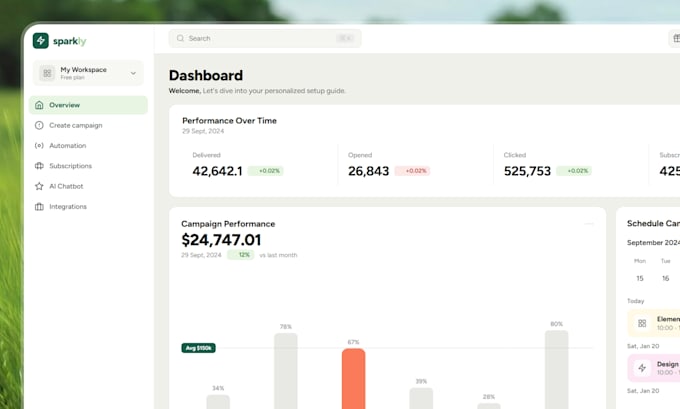Click the lightning icon on Design event
Image resolution: width=680 pixels, height=409 pixels.
click(x=642, y=368)
